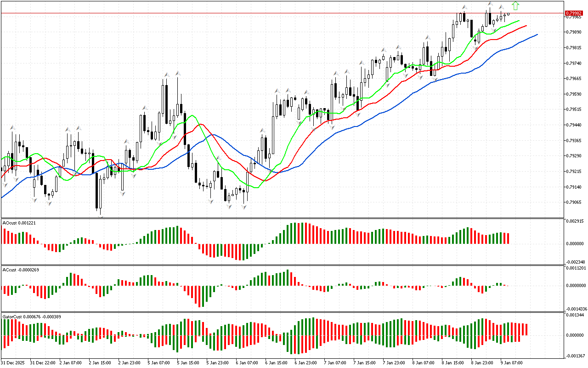
Task: Click the 0.79065 price scale label
Action: [575, 202]
